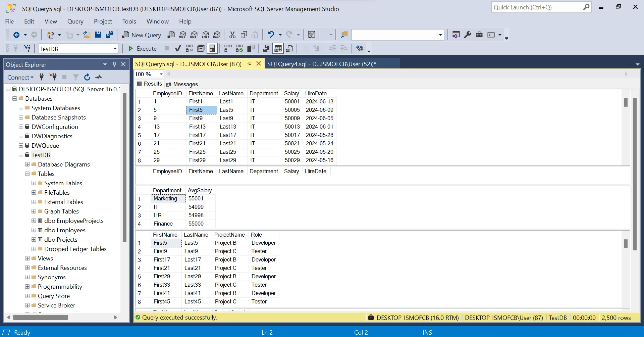
Task: Open the Query Options icon
Action: coord(201,49)
